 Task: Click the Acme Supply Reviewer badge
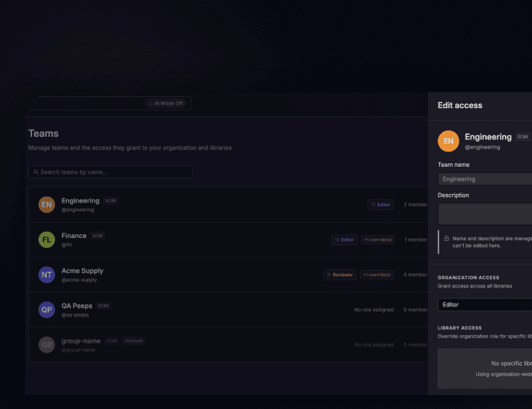pos(340,274)
